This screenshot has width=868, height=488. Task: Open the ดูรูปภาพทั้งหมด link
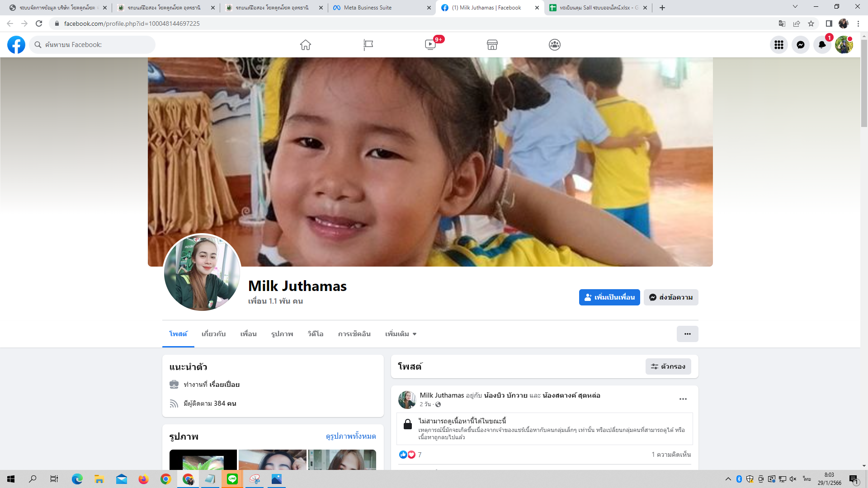pos(351,436)
